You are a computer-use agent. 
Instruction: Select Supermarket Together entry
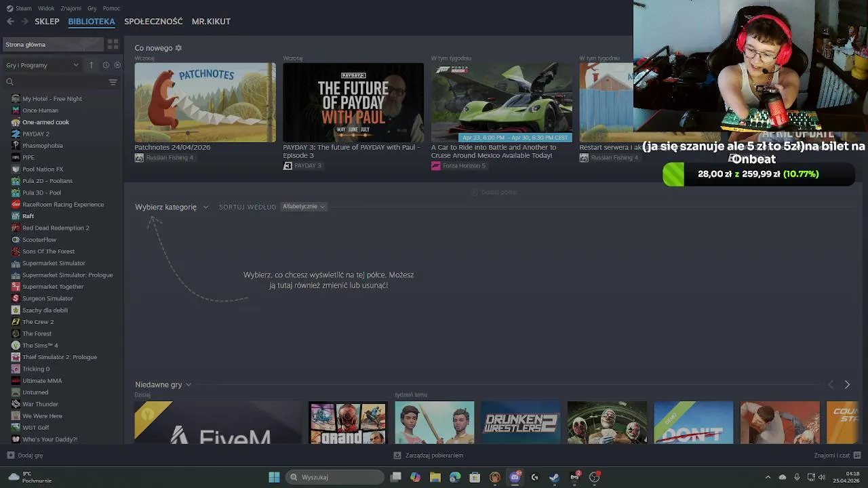(53, 287)
